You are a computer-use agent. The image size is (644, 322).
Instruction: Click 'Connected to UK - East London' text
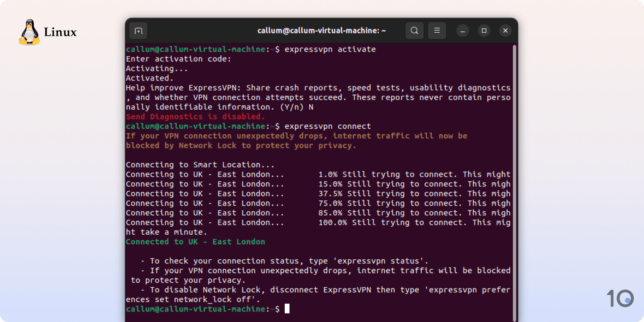[195, 241]
